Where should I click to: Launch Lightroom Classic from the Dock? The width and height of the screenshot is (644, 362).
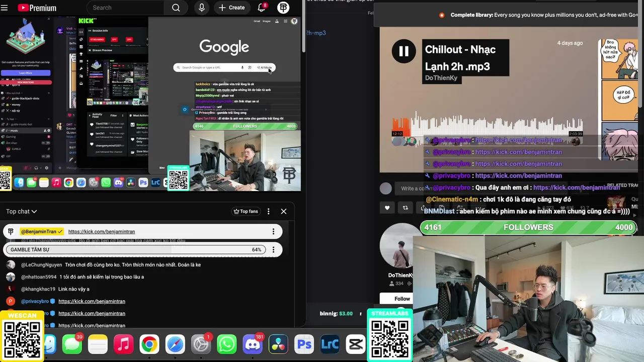pos(330,345)
